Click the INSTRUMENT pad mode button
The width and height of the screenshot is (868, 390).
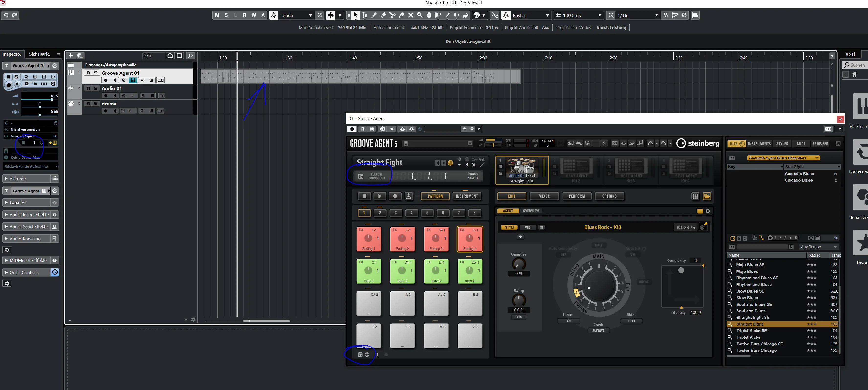tap(467, 196)
